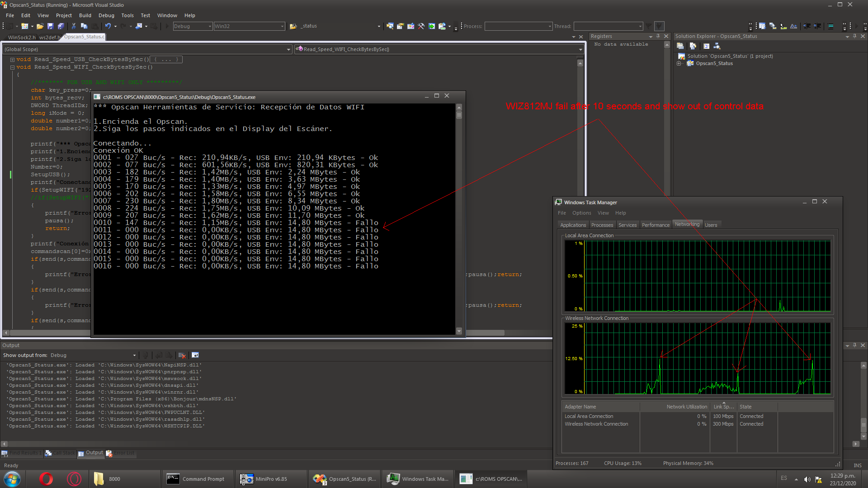Click Solution Explorer Properties icon
Image resolution: width=868 pixels, height=488 pixels.
(x=680, y=46)
